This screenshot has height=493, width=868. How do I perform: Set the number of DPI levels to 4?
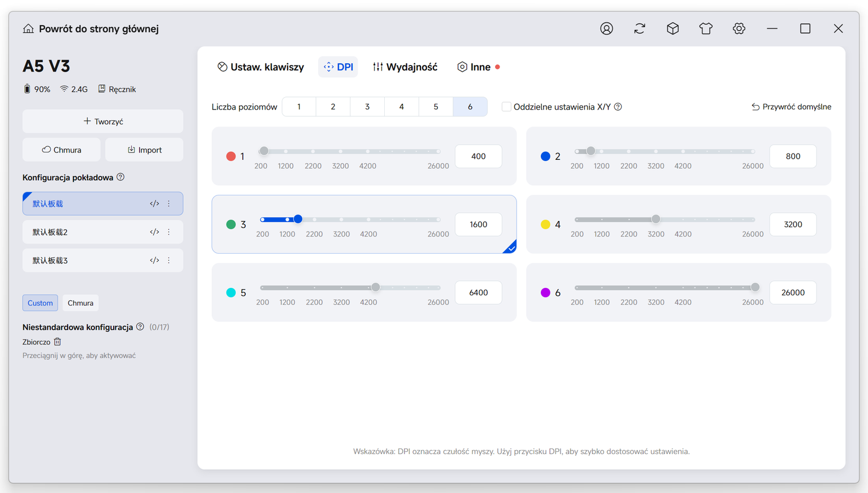click(x=402, y=107)
